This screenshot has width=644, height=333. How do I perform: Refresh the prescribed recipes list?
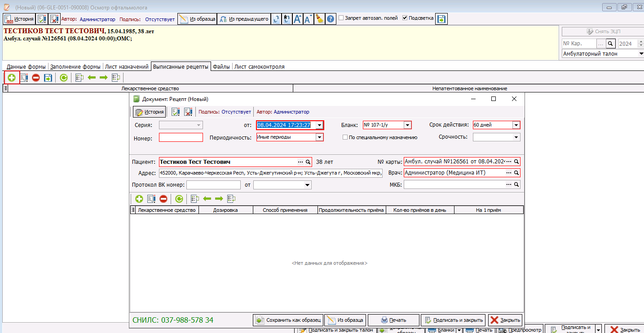click(64, 78)
